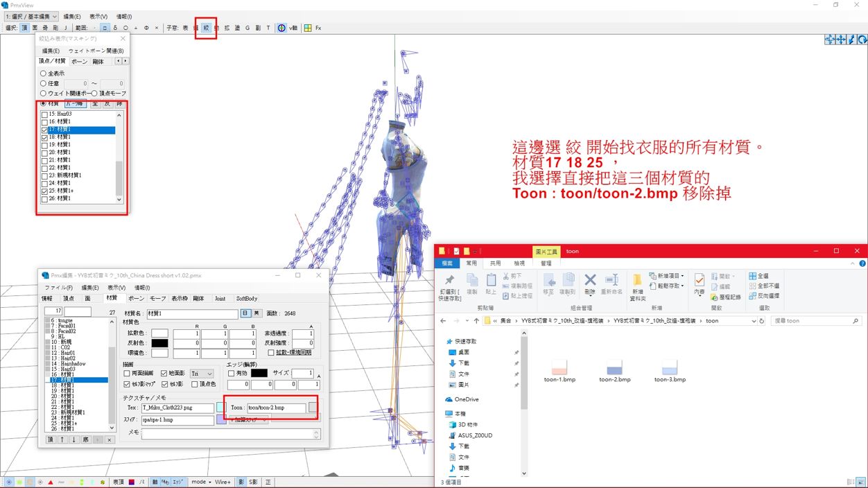Click the red triangle icon in bottom status bar
The height and width of the screenshot is (488, 868).
51,482
